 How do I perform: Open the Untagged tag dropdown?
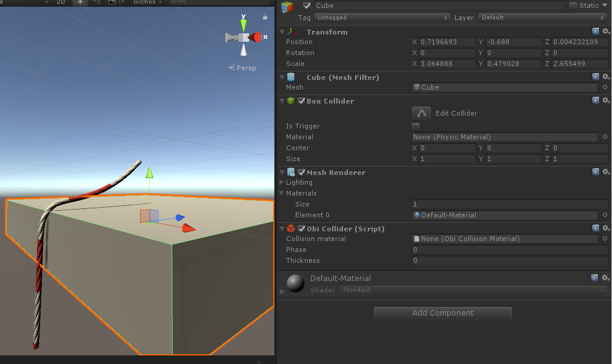[382, 18]
